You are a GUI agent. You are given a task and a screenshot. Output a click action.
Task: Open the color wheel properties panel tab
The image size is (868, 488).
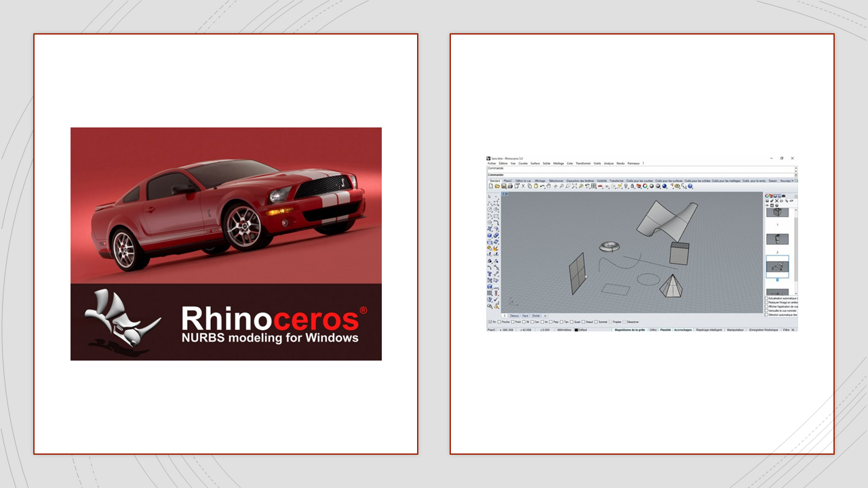768,196
